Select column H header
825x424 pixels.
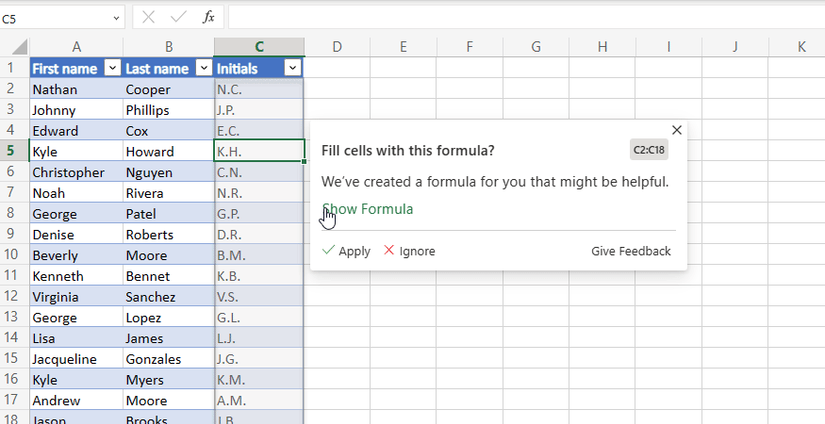pyautogui.click(x=602, y=47)
